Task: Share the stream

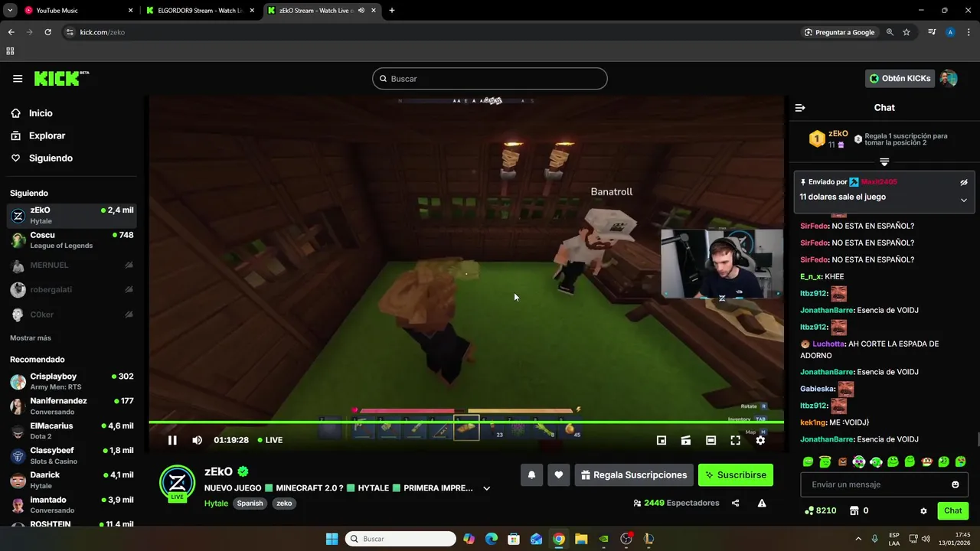Action: 736,503
